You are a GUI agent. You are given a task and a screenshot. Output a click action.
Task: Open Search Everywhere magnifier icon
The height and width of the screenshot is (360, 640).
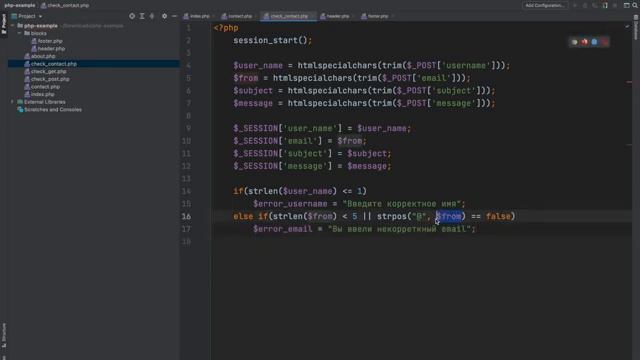(635, 5)
